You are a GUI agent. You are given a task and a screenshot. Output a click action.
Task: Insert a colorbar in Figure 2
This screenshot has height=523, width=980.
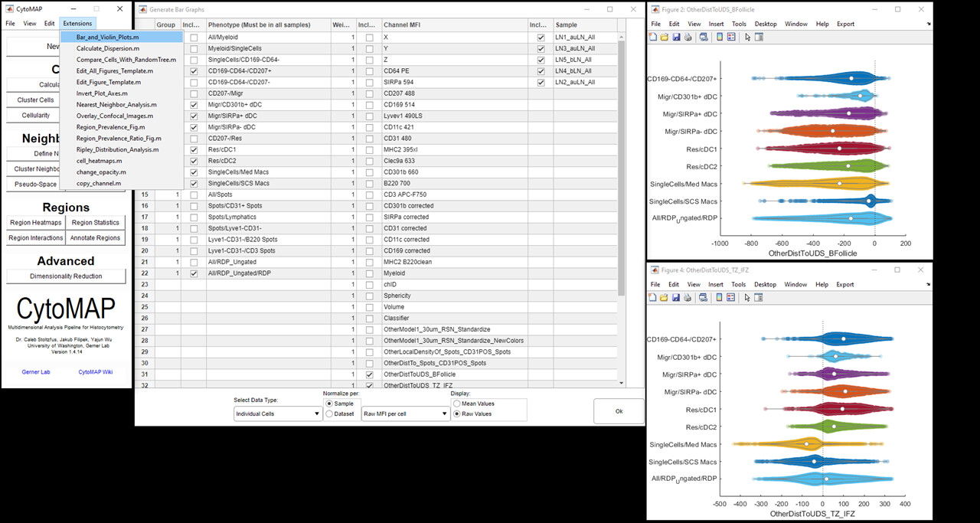[720, 36]
